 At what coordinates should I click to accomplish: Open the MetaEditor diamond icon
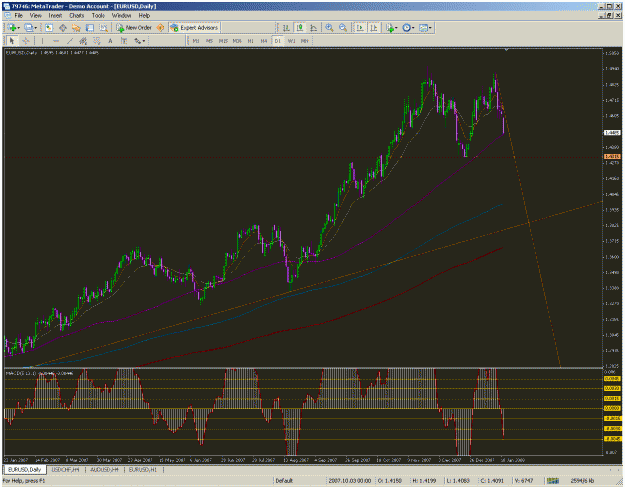click(x=160, y=28)
